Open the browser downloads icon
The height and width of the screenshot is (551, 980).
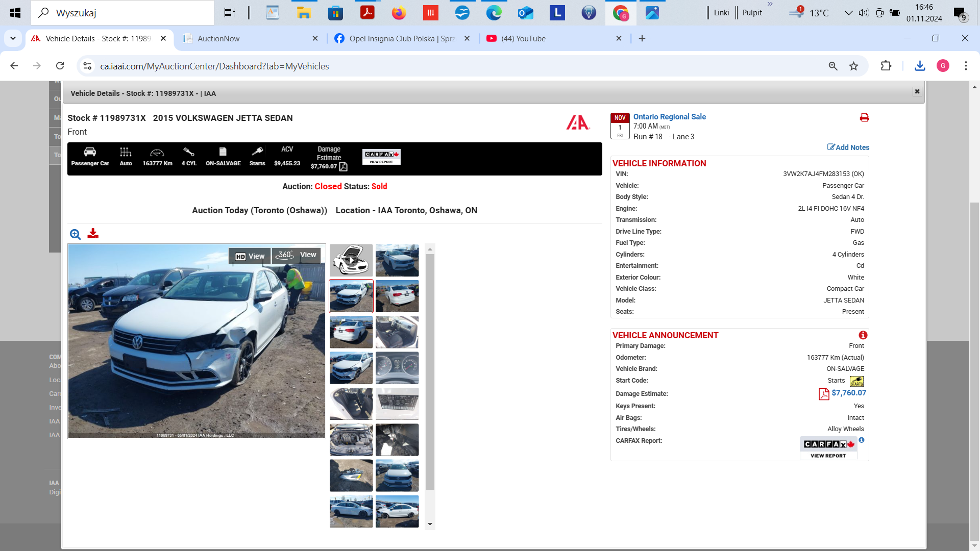coord(920,66)
